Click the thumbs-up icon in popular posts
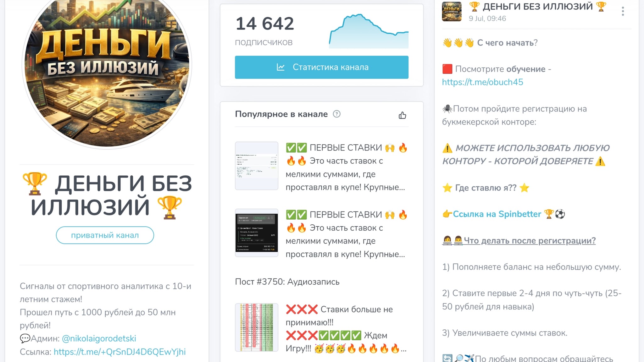The height and width of the screenshot is (362, 644). click(x=402, y=115)
